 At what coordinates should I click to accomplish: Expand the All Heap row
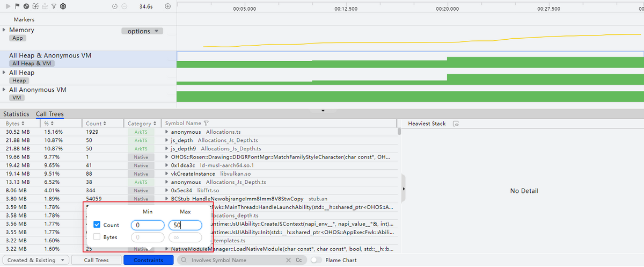point(4,73)
